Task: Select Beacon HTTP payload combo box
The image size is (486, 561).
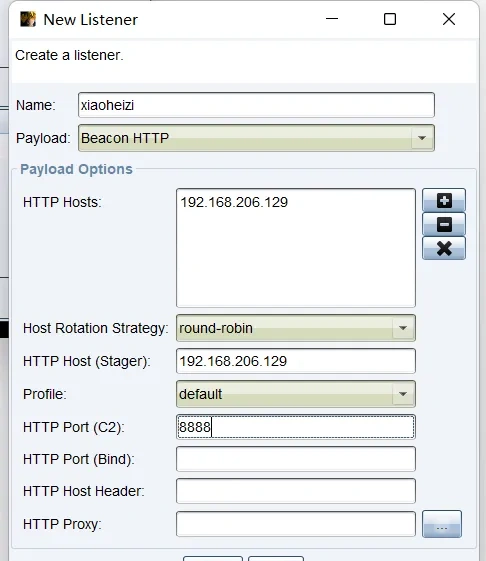Action: (x=256, y=138)
